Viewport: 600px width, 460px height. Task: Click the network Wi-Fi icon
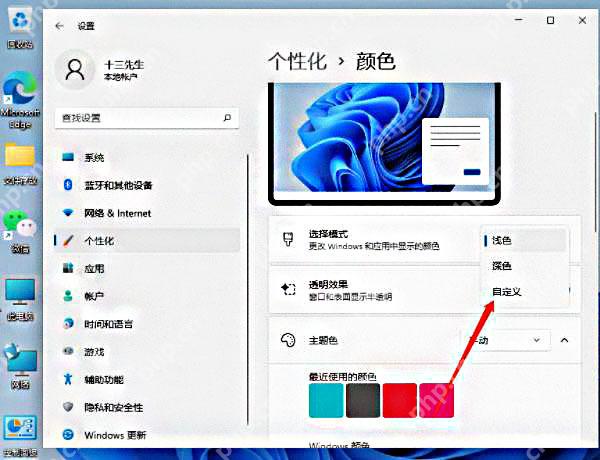pos(68,212)
